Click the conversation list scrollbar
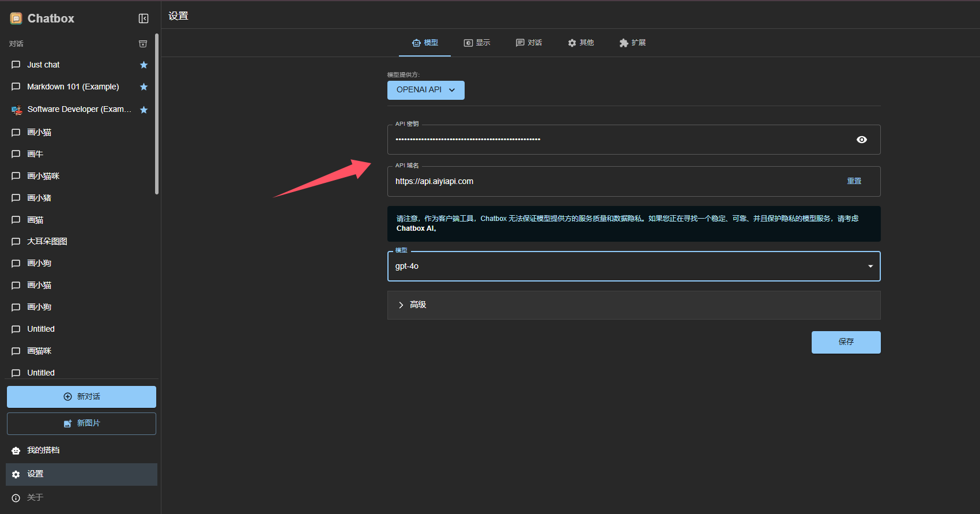Viewport: 980px width, 514px height. coord(157,114)
